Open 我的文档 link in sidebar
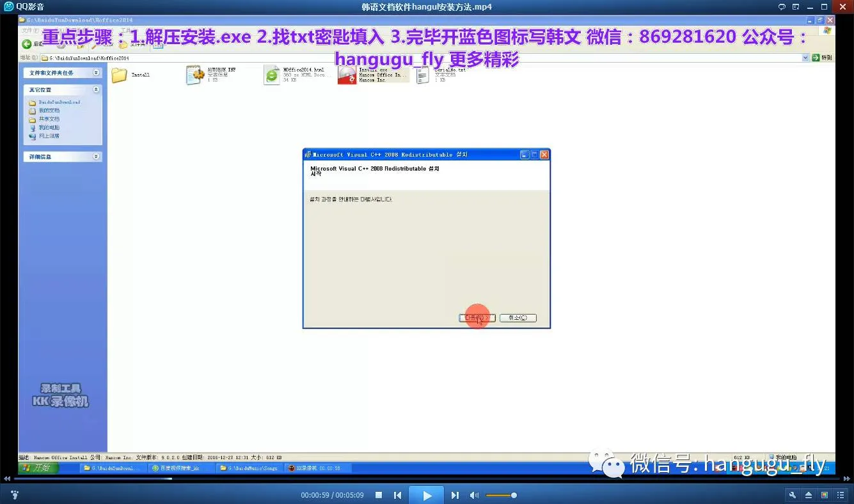Viewport: 854px width, 504px height. (x=49, y=111)
